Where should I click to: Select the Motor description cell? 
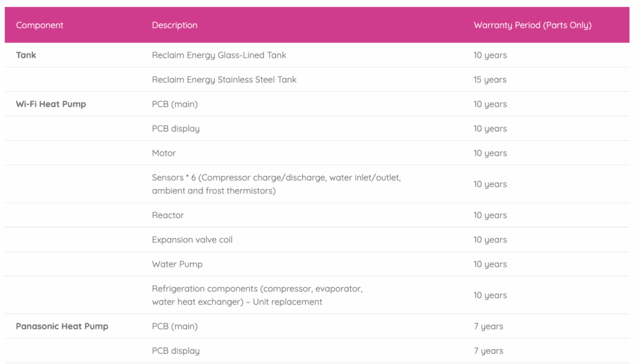[x=164, y=153]
